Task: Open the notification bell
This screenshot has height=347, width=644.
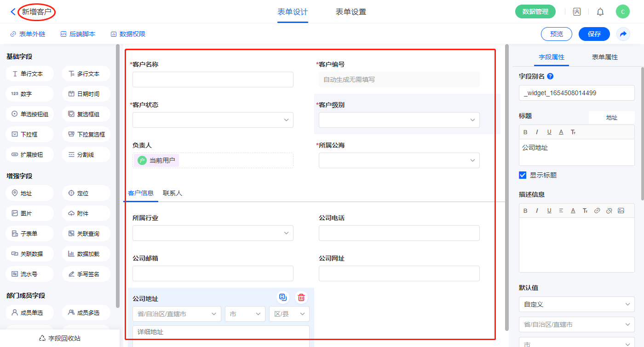Action: coord(600,12)
